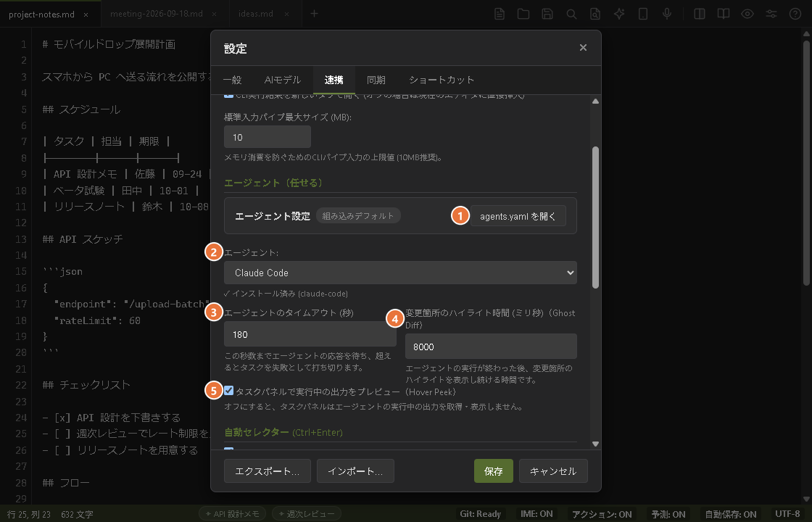
Task: Close the 設定 dialog with X
Action: pyautogui.click(x=583, y=48)
